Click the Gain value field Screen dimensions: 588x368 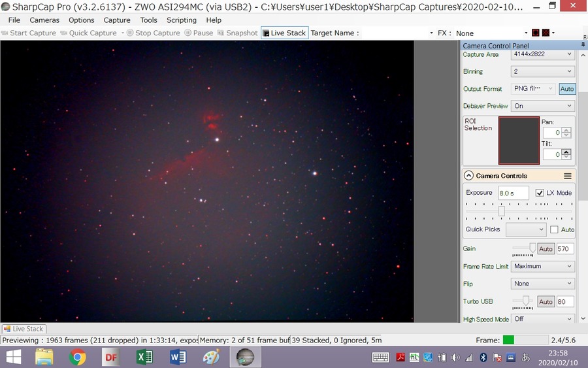(564, 248)
